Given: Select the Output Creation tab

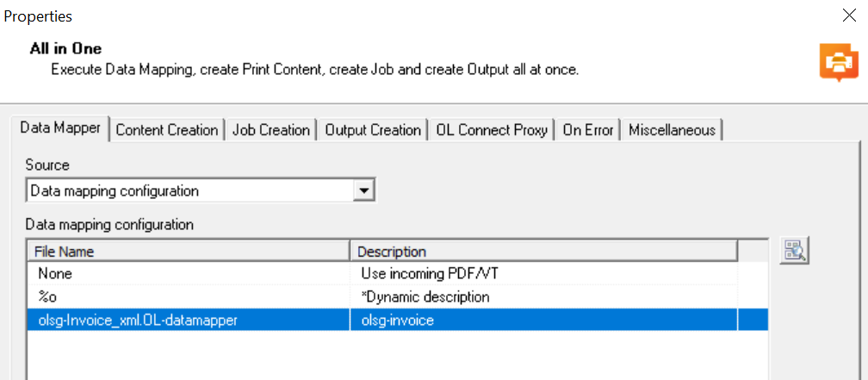Looking at the screenshot, I should click(373, 130).
